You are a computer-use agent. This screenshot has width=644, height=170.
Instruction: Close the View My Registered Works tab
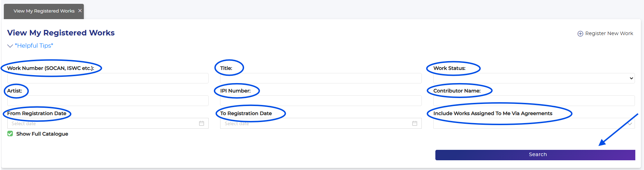tap(80, 11)
